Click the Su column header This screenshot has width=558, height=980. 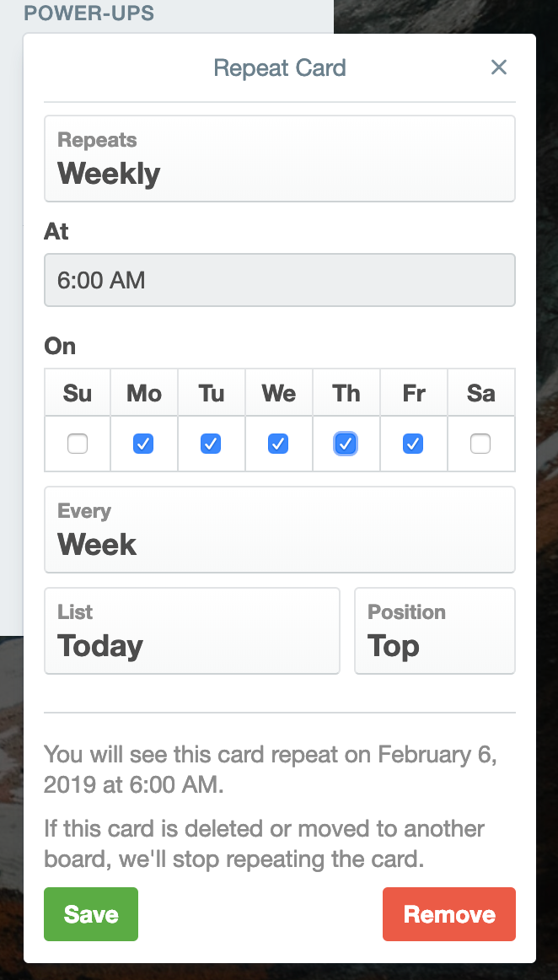(78, 393)
